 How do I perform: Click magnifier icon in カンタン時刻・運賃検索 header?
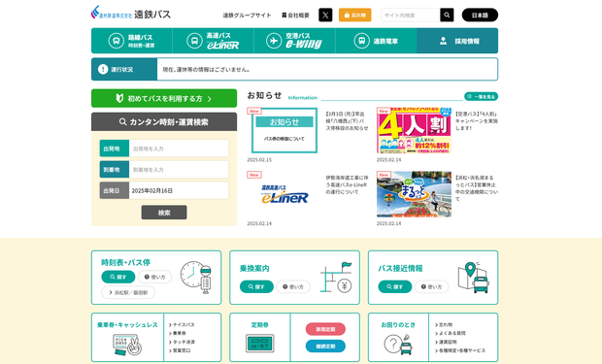[x=123, y=121]
